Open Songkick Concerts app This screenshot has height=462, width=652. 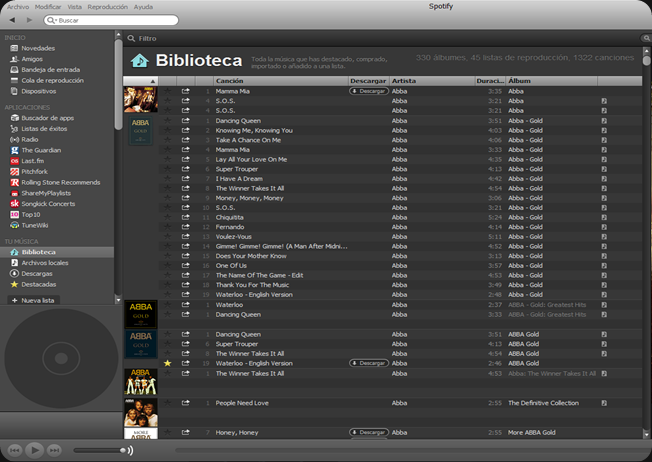pos(48,204)
